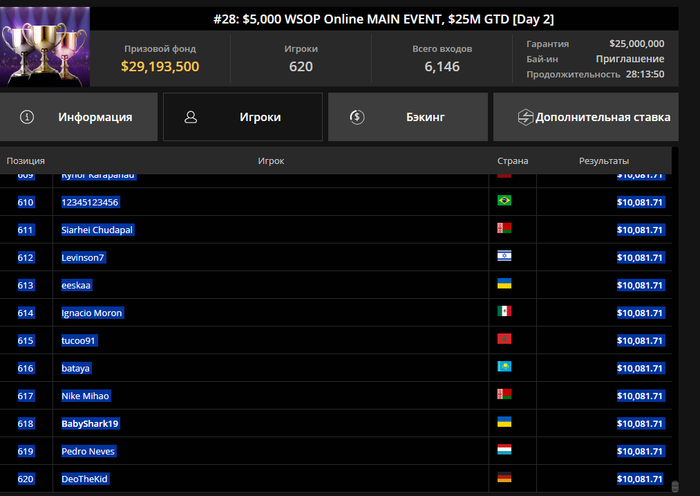Click position number 620
This screenshot has width=700, height=496.
(x=26, y=479)
